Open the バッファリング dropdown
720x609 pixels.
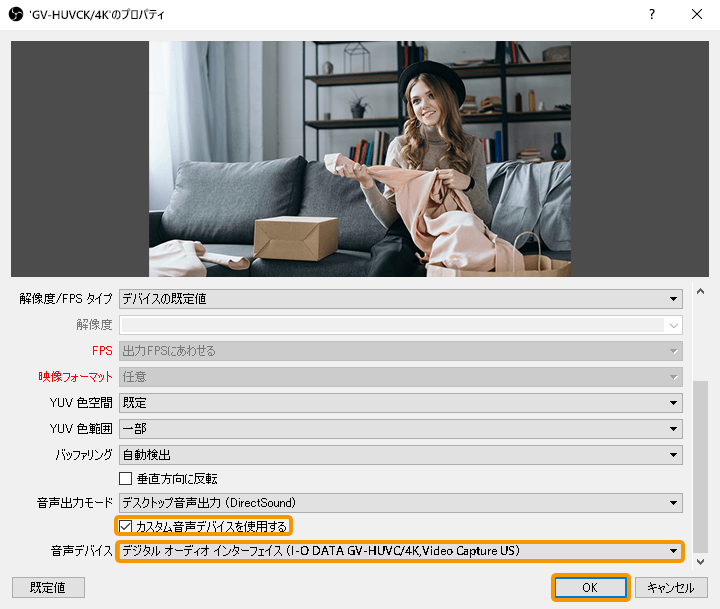tap(400, 455)
